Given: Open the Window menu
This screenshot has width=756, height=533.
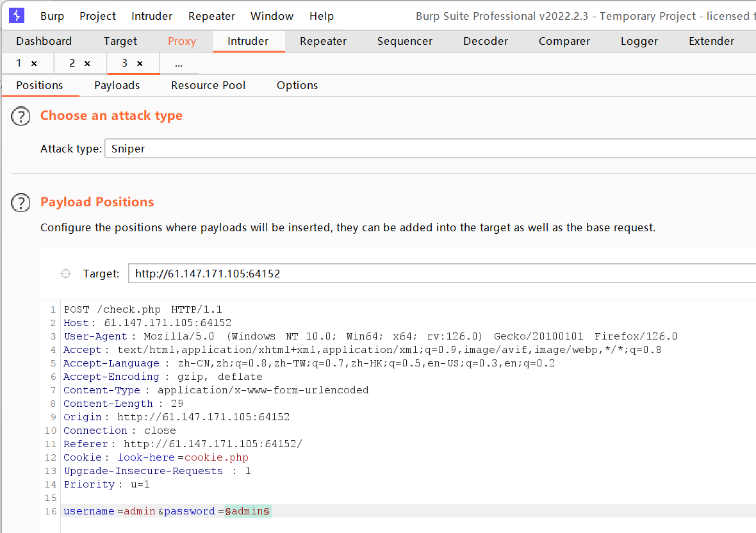Looking at the screenshot, I should pos(272,16).
